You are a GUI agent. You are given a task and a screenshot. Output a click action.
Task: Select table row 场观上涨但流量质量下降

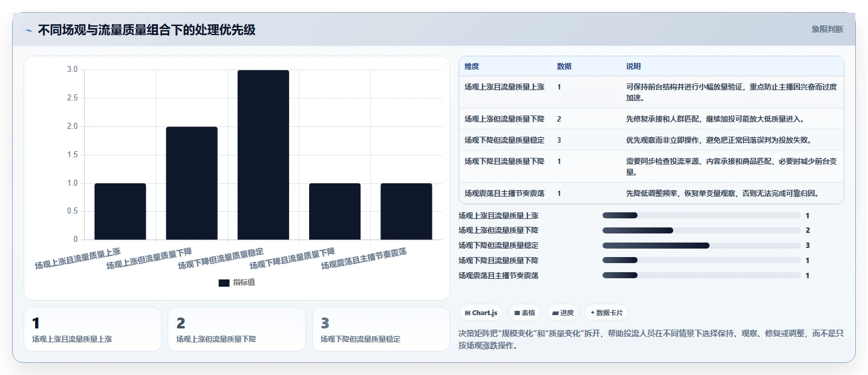point(651,119)
